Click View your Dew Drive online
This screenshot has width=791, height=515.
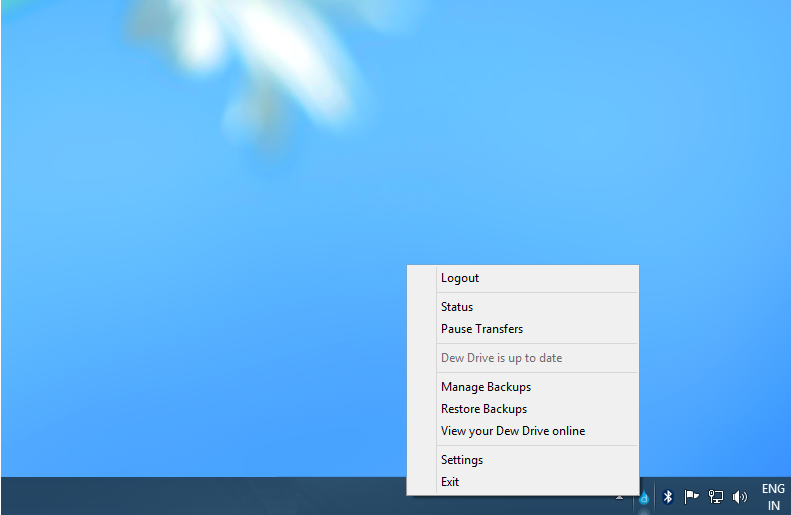pyautogui.click(x=523, y=431)
